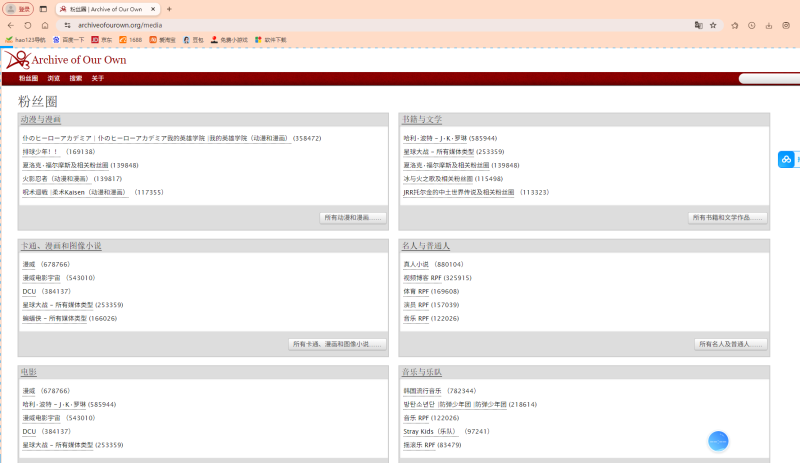Click 所有书籍和文学作品 button
The height and width of the screenshot is (463, 800).
pyautogui.click(x=727, y=218)
